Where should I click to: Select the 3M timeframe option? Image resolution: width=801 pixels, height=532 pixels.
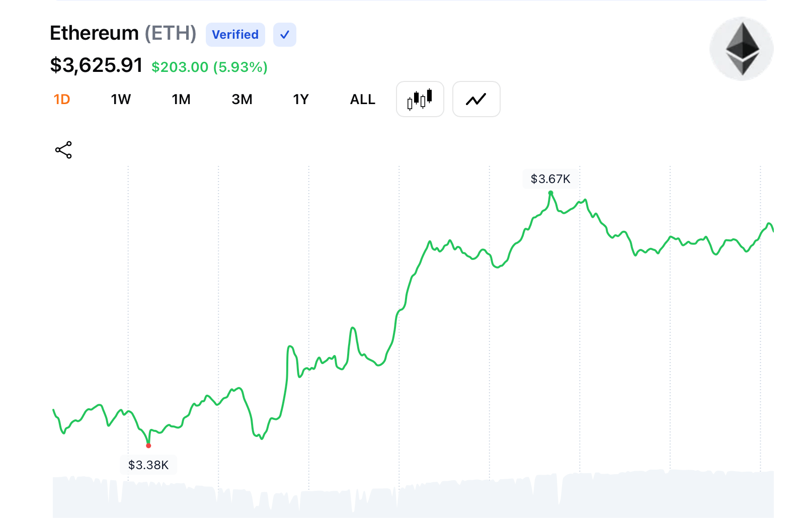tap(242, 99)
